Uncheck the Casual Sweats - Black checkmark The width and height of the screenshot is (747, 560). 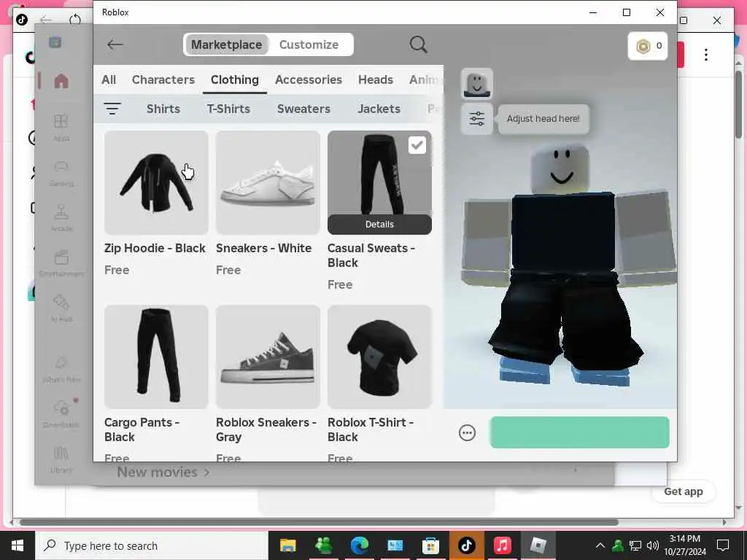tap(417, 145)
